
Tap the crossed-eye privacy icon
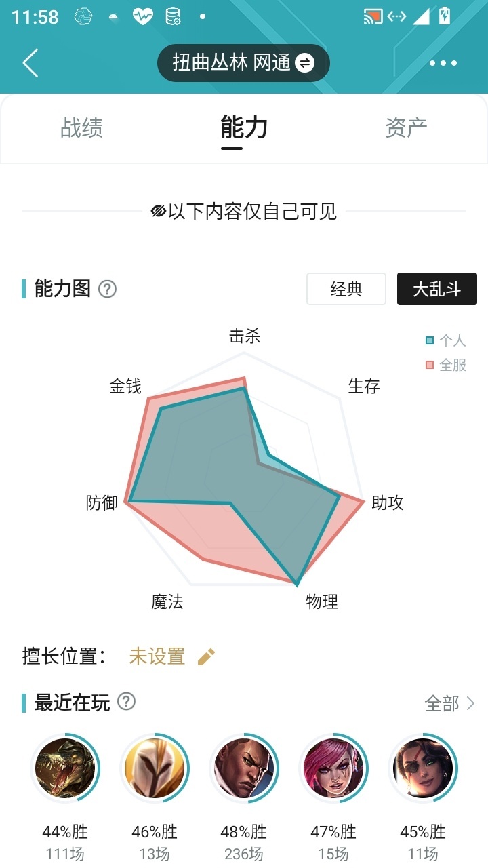(x=159, y=212)
